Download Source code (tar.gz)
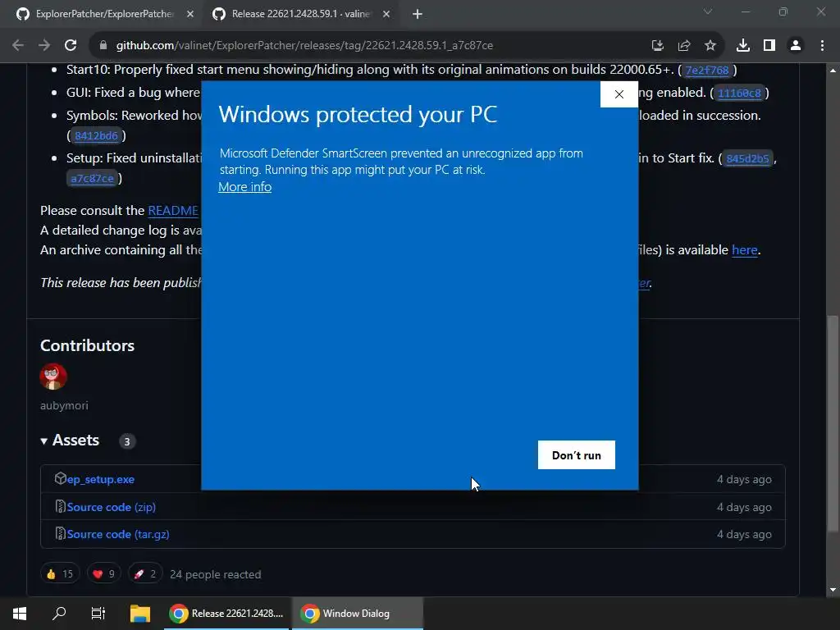 click(118, 534)
